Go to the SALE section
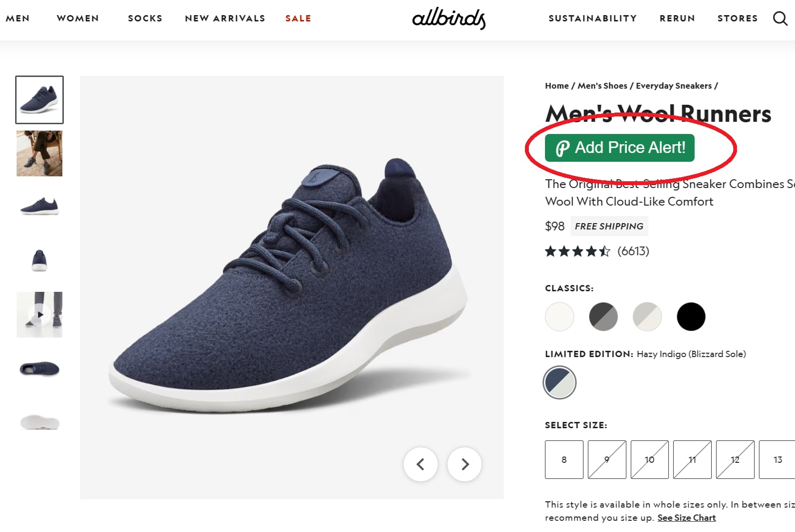This screenshot has height=532, width=795. pos(298,19)
